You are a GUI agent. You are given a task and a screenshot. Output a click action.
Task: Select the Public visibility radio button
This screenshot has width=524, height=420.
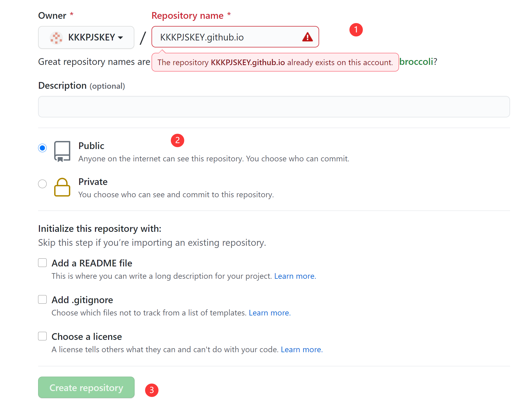point(42,148)
